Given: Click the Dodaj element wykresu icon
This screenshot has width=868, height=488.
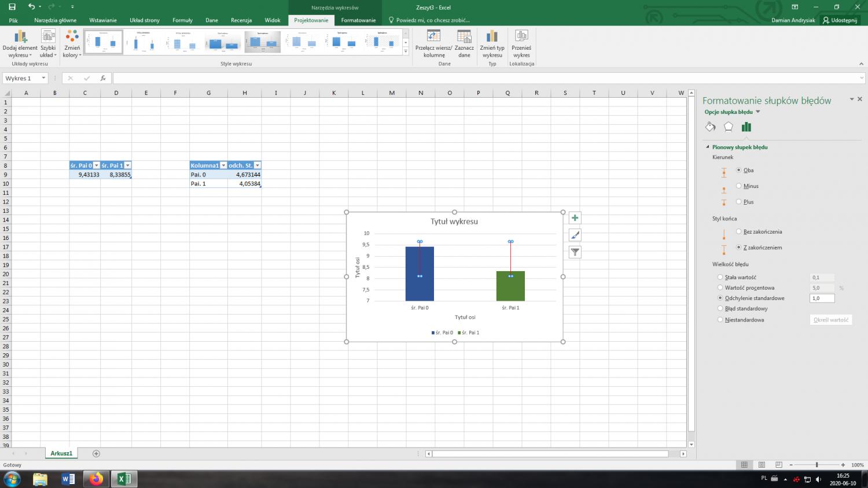Looking at the screenshot, I should (x=20, y=37).
